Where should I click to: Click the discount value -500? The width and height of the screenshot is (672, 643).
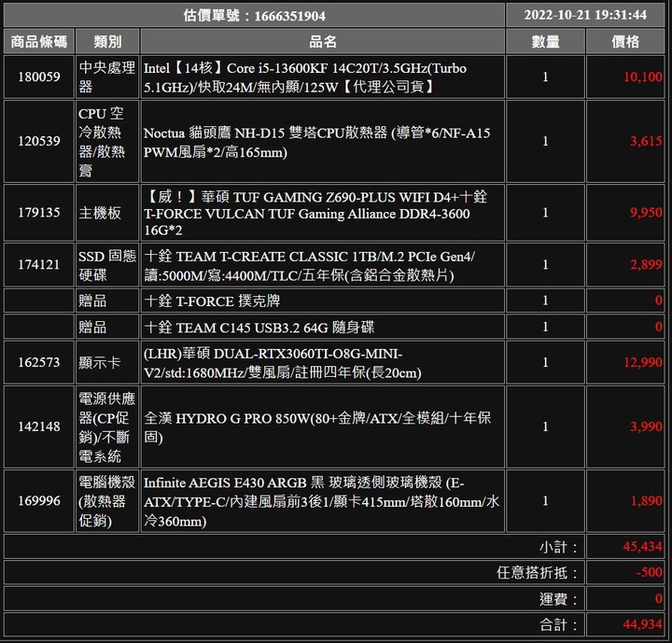click(649, 572)
